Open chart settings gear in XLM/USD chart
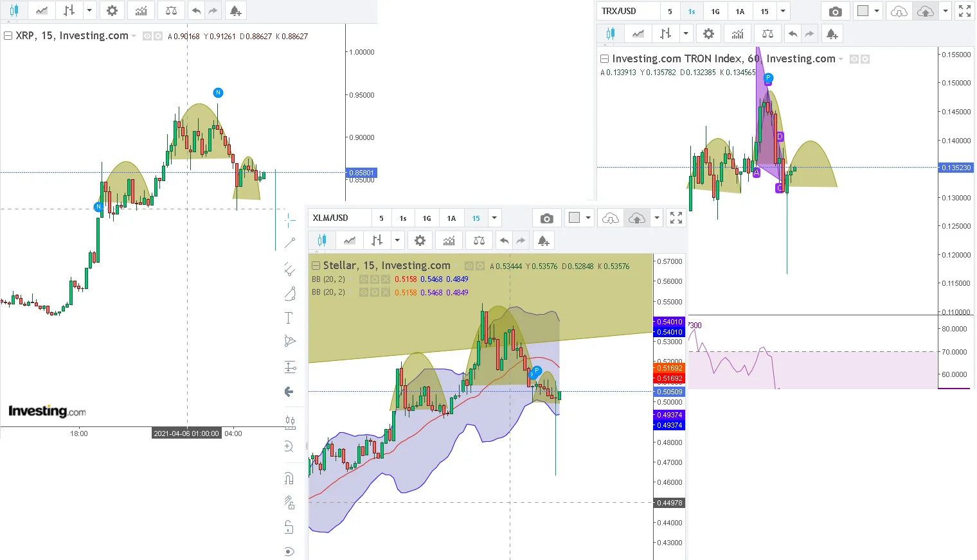This screenshot has height=560, width=977. (x=420, y=241)
